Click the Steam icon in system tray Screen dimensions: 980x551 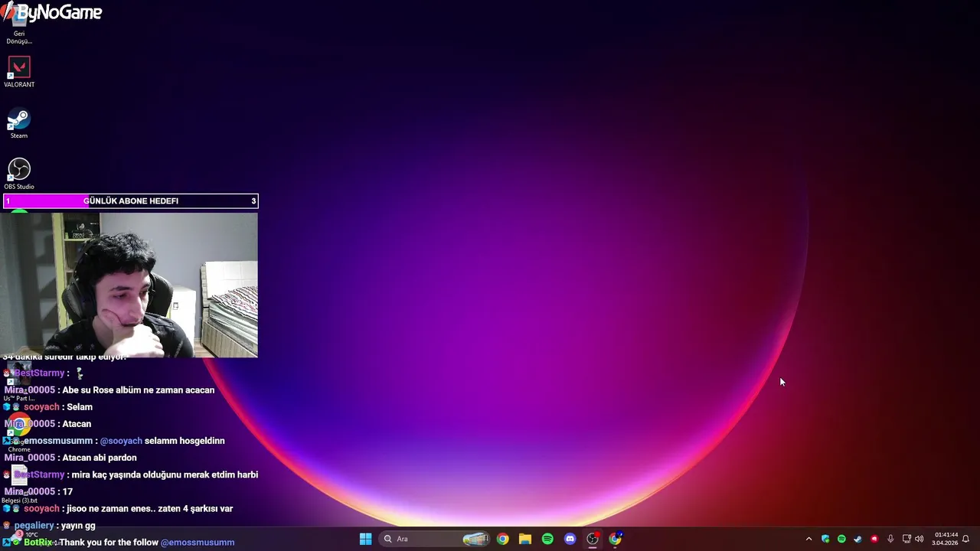857,539
